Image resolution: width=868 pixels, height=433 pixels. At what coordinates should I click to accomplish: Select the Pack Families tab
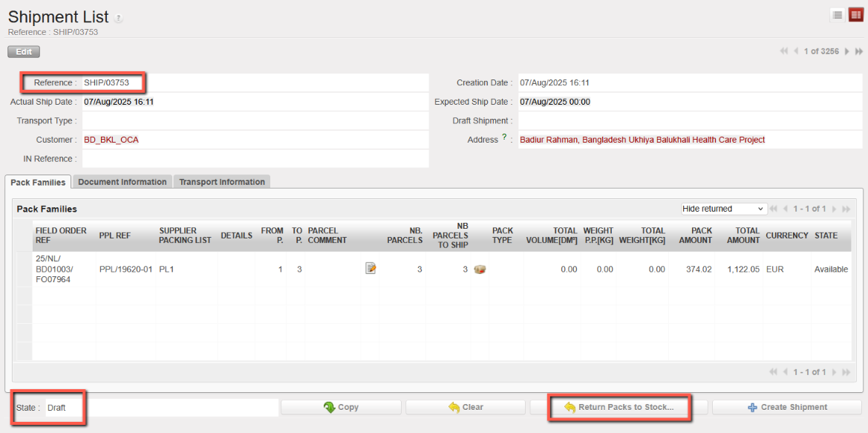click(38, 182)
